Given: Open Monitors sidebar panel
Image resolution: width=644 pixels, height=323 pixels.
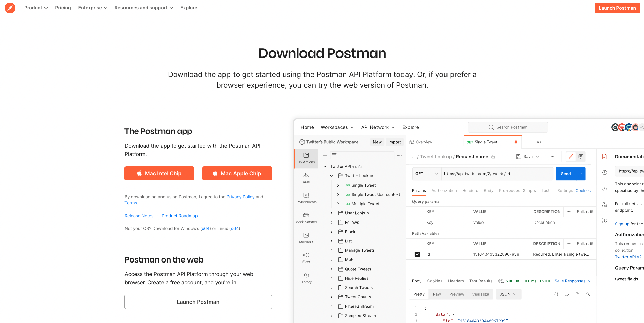Looking at the screenshot, I should pos(306,238).
